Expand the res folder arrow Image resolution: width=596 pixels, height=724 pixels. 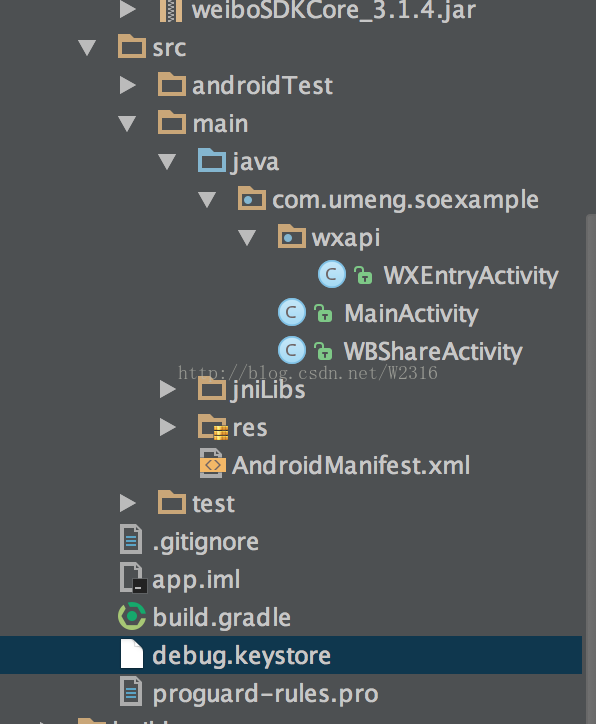[x=168, y=427]
